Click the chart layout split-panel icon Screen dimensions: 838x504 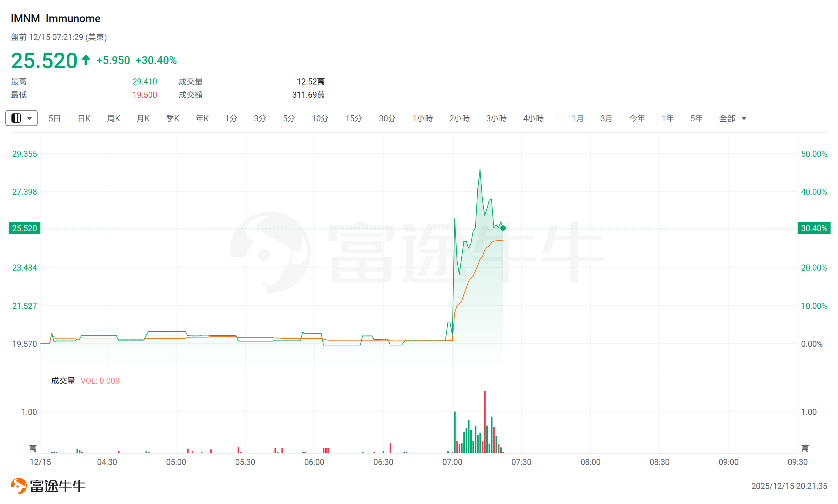tap(16, 118)
